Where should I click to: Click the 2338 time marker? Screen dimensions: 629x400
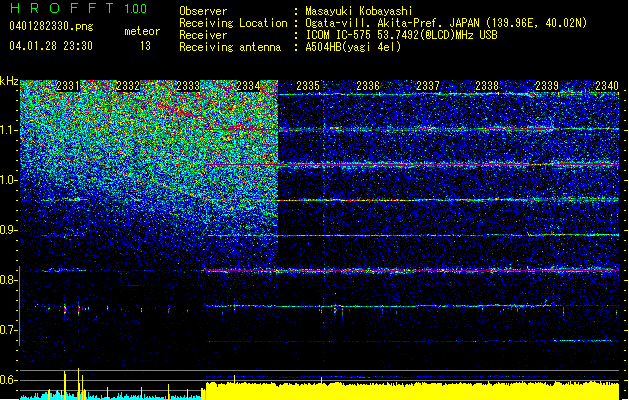coord(487,86)
